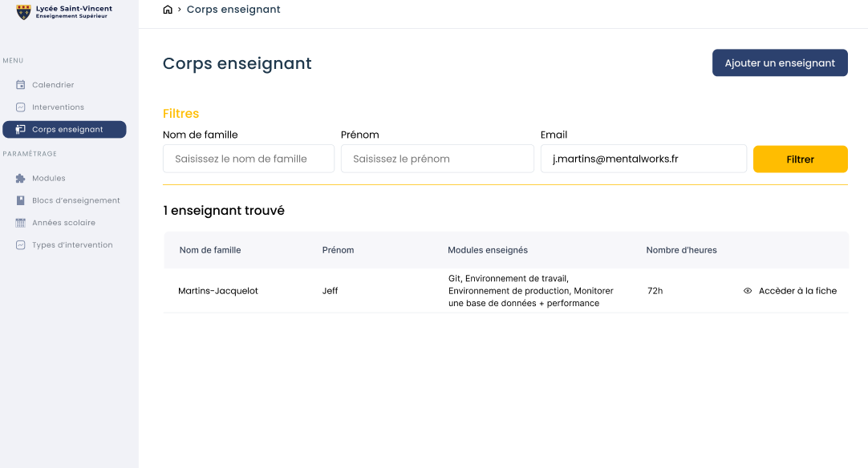Image resolution: width=868 pixels, height=468 pixels.
Task: Focus the Prénom input field
Action: [437, 159]
